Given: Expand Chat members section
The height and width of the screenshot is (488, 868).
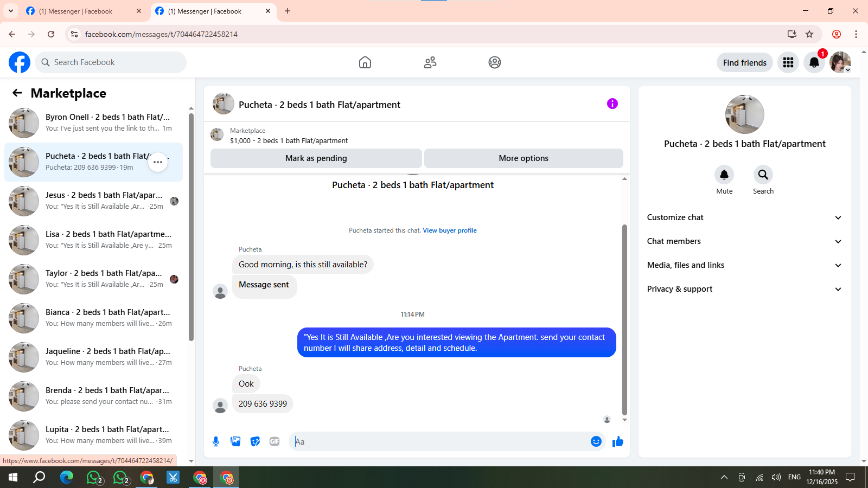Looking at the screenshot, I should click(745, 241).
